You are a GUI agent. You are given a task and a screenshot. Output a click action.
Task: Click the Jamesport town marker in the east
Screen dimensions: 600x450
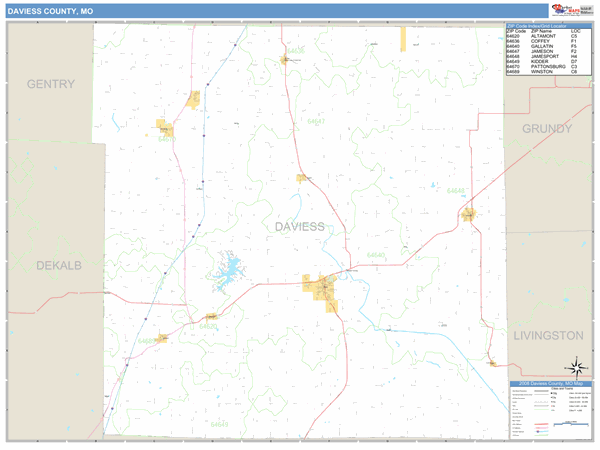468,213
